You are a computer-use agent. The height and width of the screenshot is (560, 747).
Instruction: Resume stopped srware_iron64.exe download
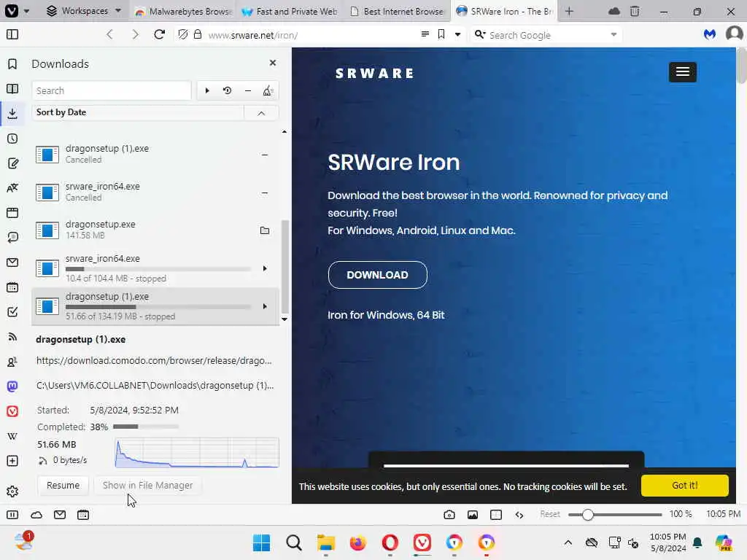265,268
